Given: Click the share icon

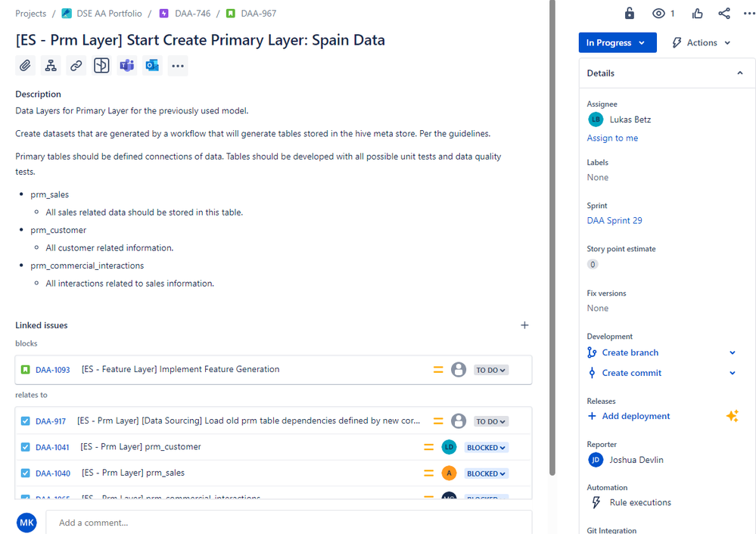Looking at the screenshot, I should [x=724, y=14].
